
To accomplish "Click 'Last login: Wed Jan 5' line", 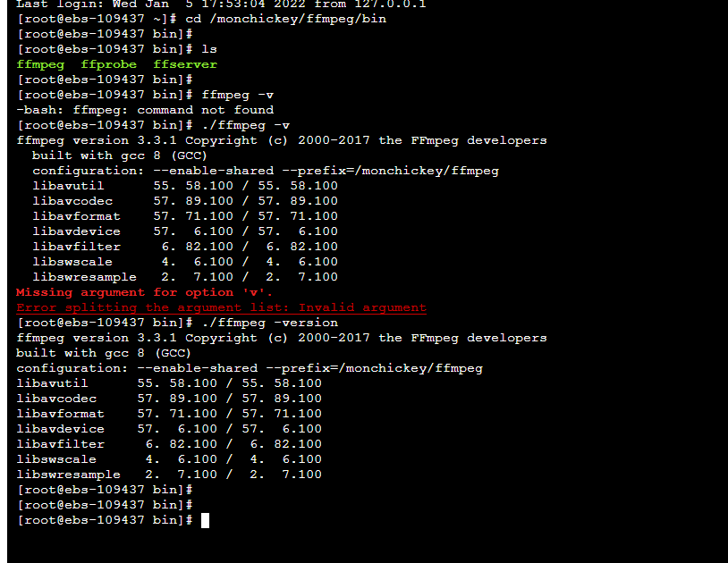I will click(x=221, y=4).
